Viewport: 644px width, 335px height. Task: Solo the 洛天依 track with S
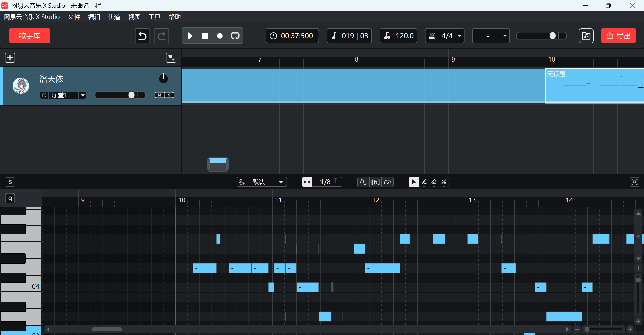coord(169,95)
